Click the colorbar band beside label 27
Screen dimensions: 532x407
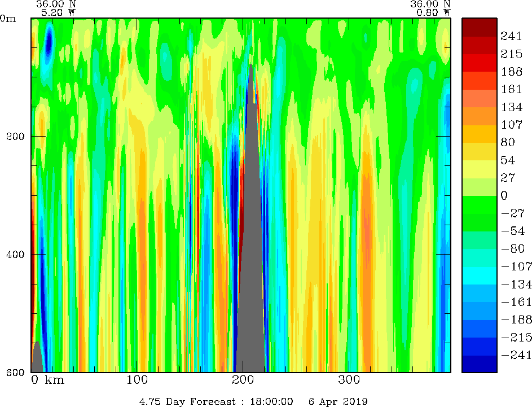pos(480,169)
